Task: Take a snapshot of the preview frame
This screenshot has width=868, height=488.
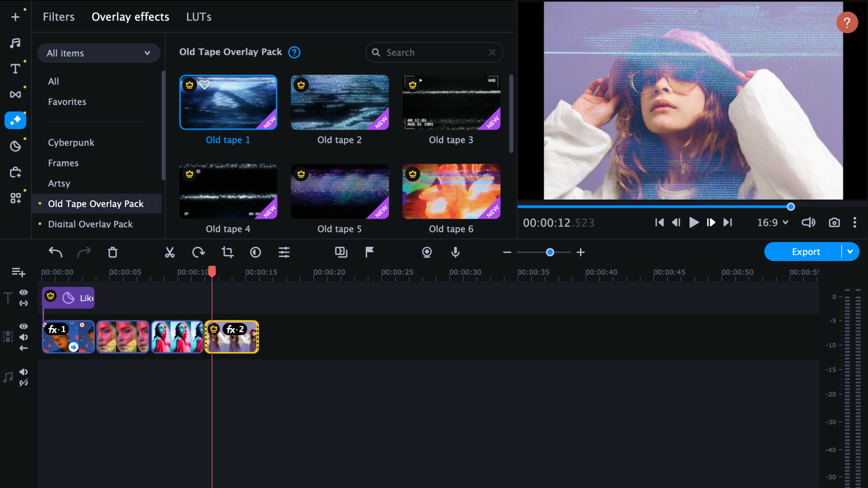Action: click(835, 222)
